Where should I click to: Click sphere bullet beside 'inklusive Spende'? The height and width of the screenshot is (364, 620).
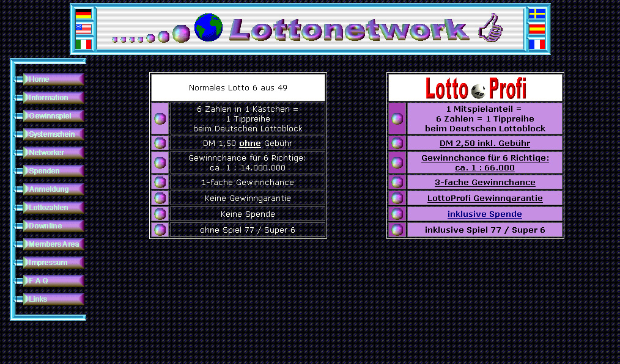pyautogui.click(x=397, y=214)
